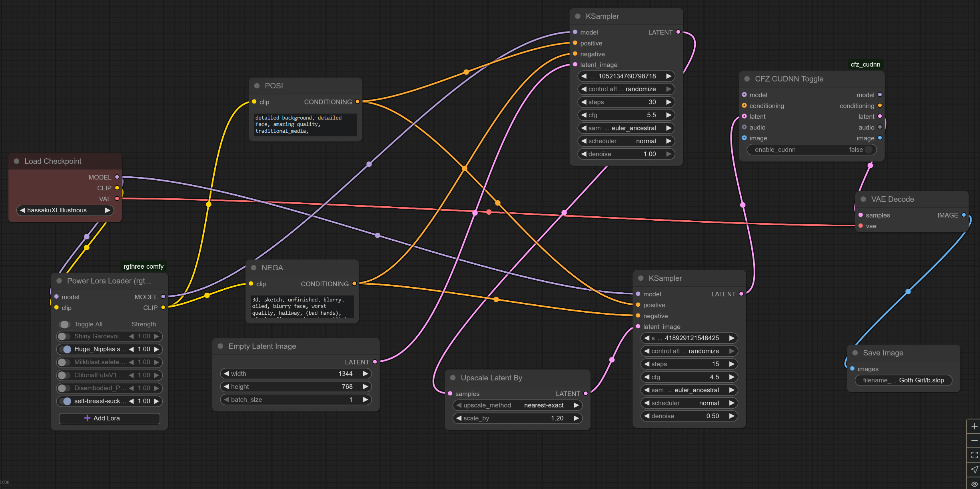The height and width of the screenshot is (489, 980).
Task: Open sampler euler_ancestral dropdown below cfg 4.5
Action: tap(689, 390)
